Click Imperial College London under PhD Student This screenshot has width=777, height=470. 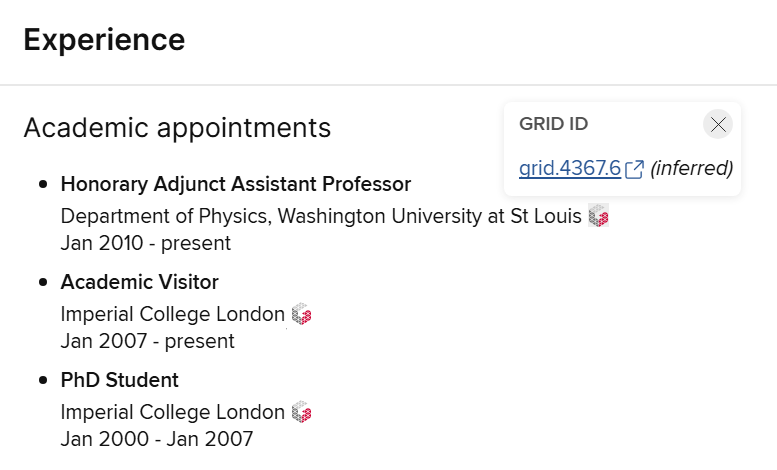pos(172,412)
